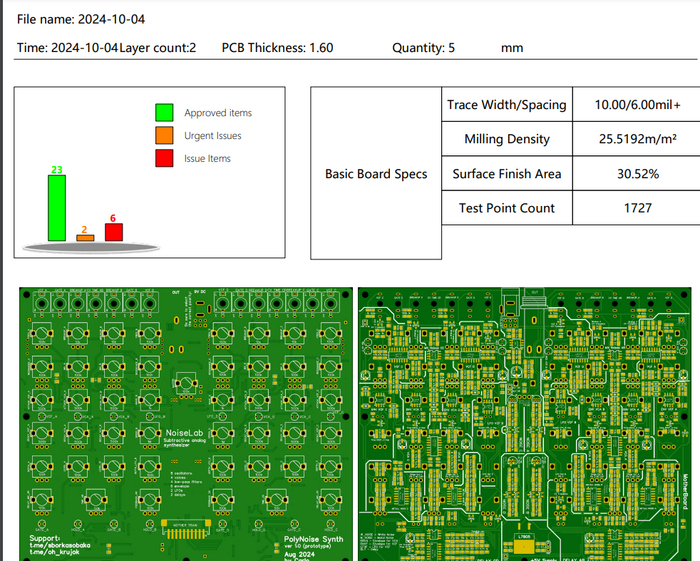Click the red Issue Items legend swatch
This screenshot has height=561, width=700.
pos(164,158)
